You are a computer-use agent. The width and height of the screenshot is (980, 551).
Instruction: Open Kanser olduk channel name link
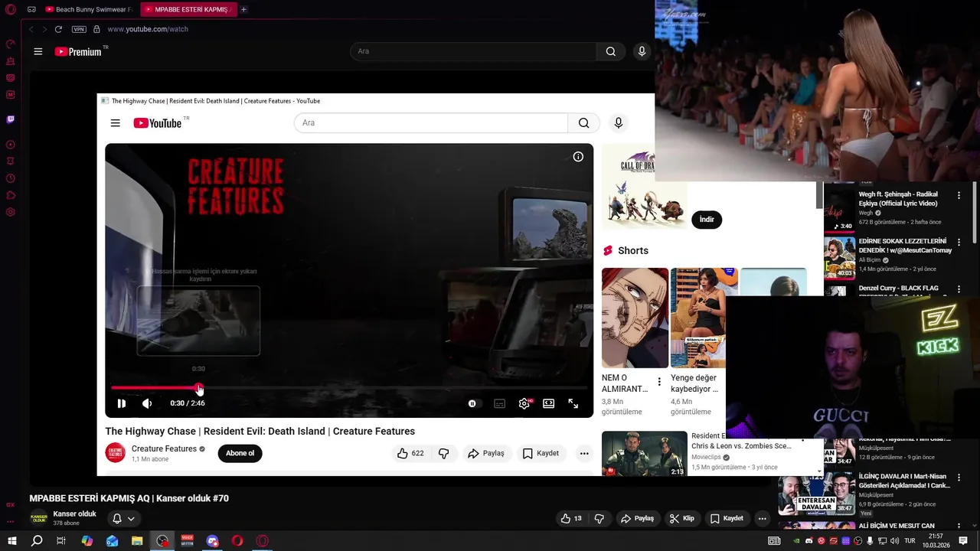coord(74,514)
